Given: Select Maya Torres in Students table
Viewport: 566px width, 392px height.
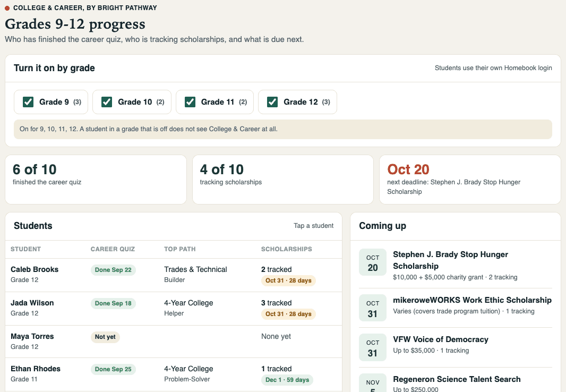Looking at the screenshot, I should pyautogui.click(x=173, y=342).
